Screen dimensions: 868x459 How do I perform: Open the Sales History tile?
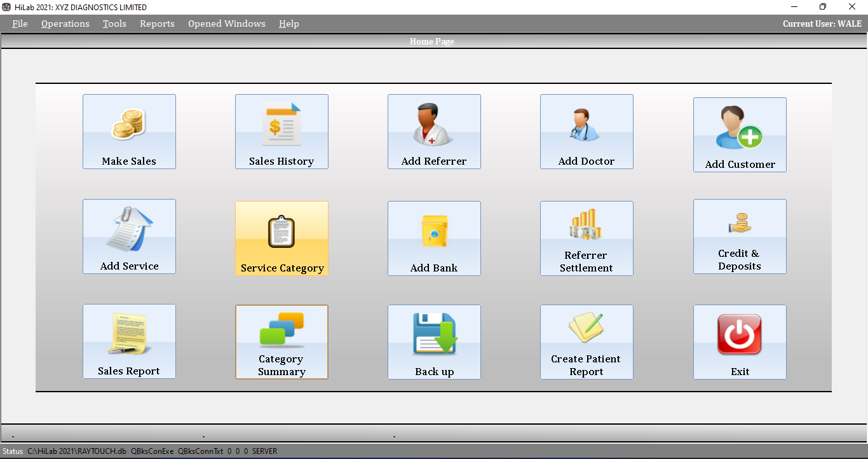tap(281, 132)
